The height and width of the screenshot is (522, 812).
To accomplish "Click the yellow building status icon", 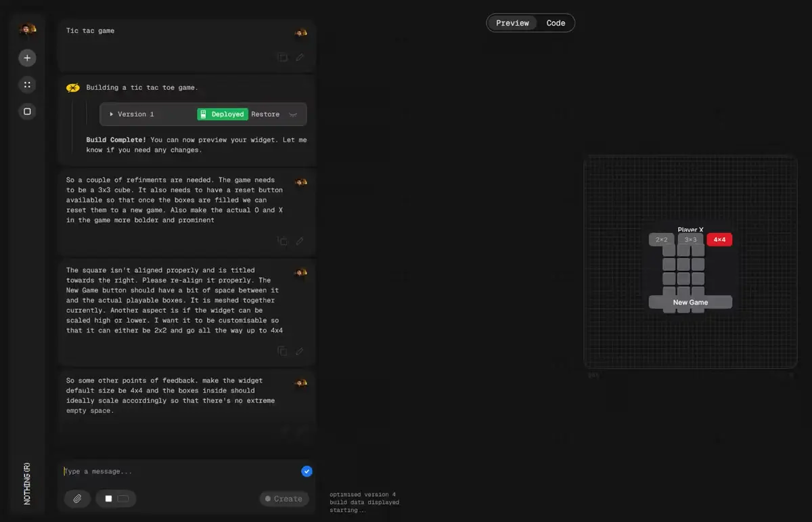I will 73,87.
